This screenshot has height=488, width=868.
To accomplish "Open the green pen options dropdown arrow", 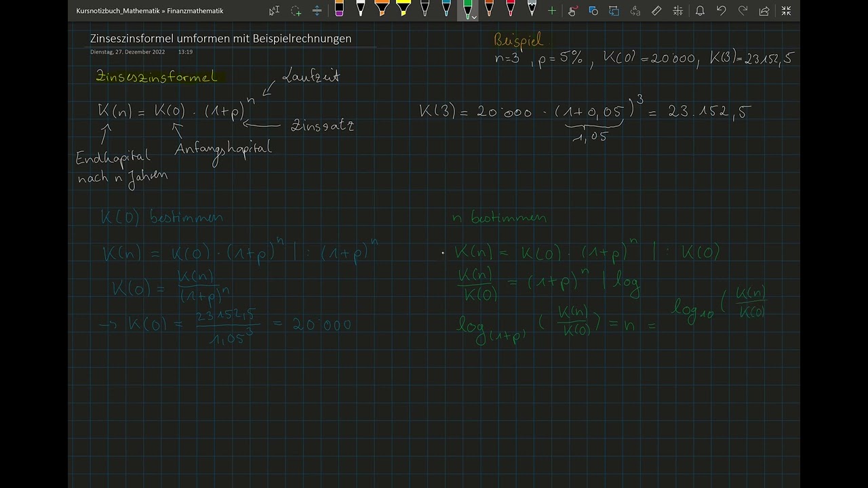I will (474, 17).
